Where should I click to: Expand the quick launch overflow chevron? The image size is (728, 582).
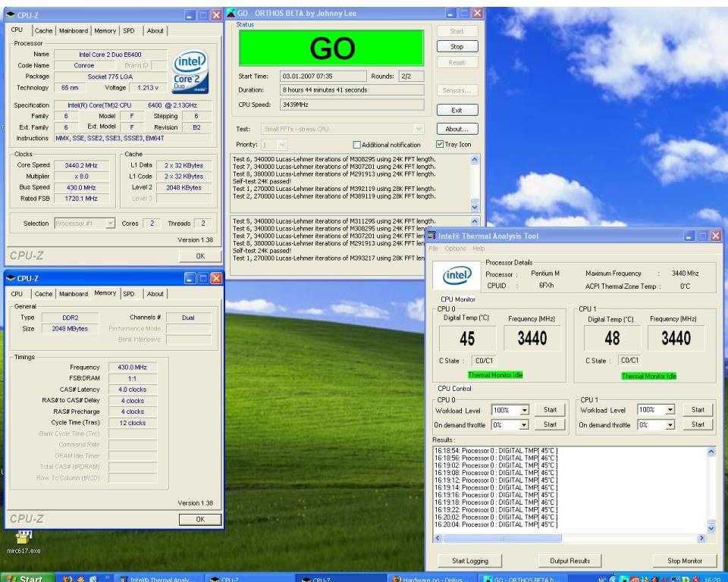pos(107,577)
